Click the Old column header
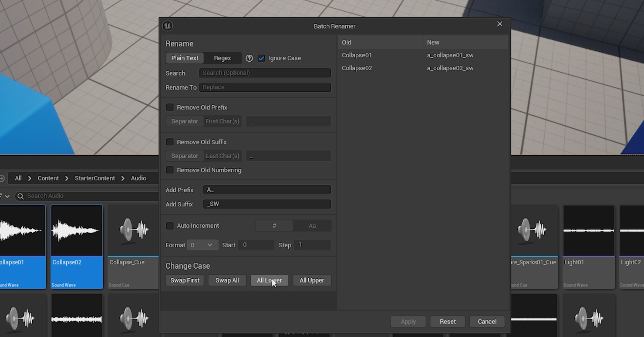 coord(380,42)
